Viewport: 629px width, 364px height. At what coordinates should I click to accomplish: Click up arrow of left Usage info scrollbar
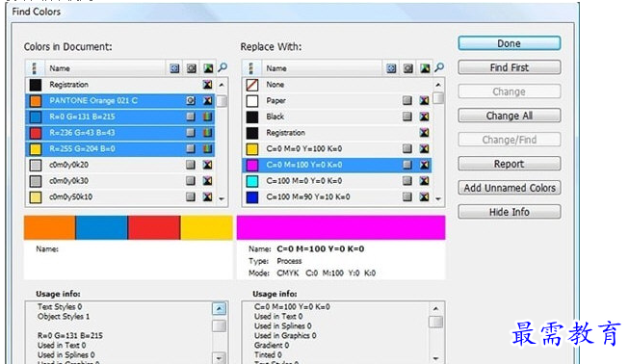coord(219,309)
